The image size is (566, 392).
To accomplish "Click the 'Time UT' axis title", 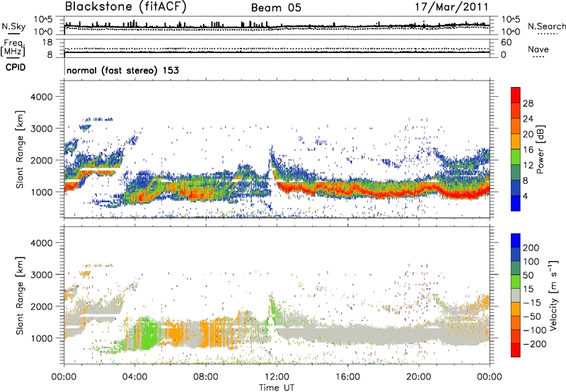I will pos(277,388).
